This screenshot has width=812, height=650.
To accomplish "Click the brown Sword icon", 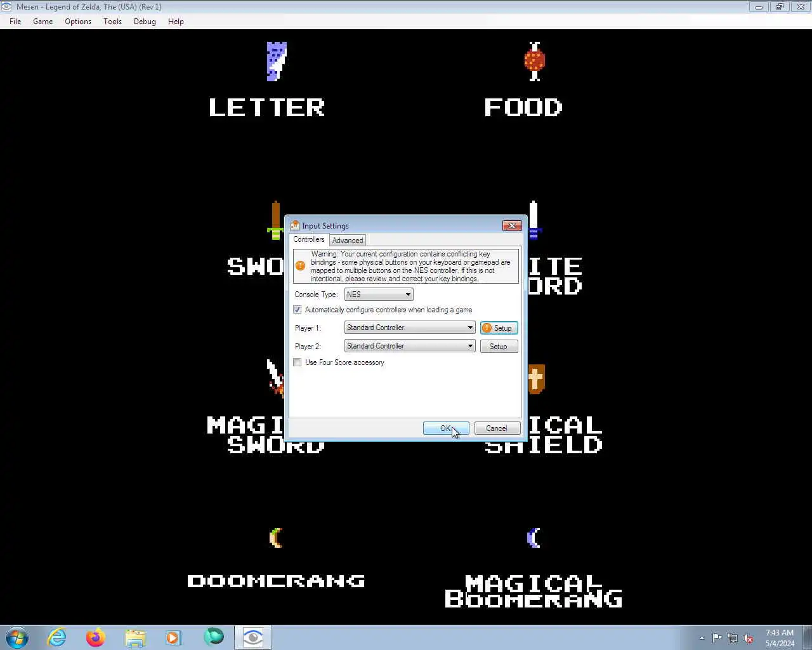I will (x=275, y=220).
